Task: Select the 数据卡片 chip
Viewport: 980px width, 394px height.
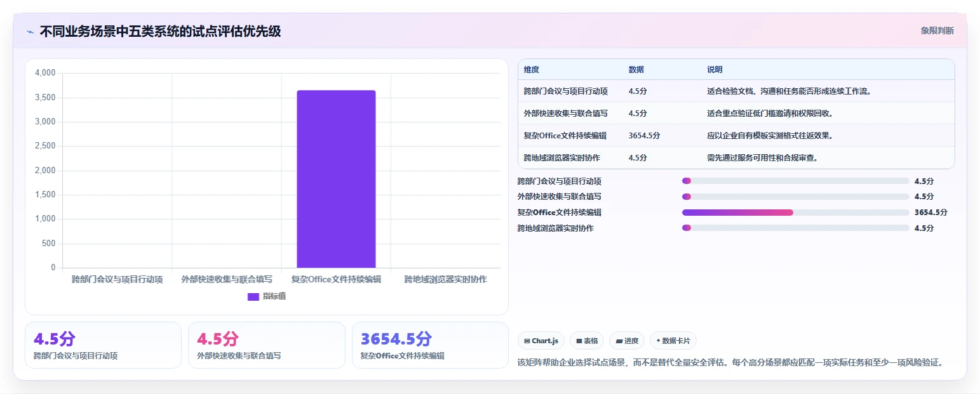Action: [673, 341]
